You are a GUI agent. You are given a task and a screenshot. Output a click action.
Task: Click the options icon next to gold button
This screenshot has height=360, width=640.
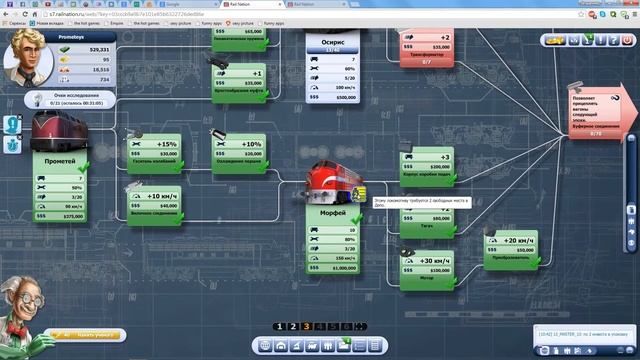(x=574, y=40)
